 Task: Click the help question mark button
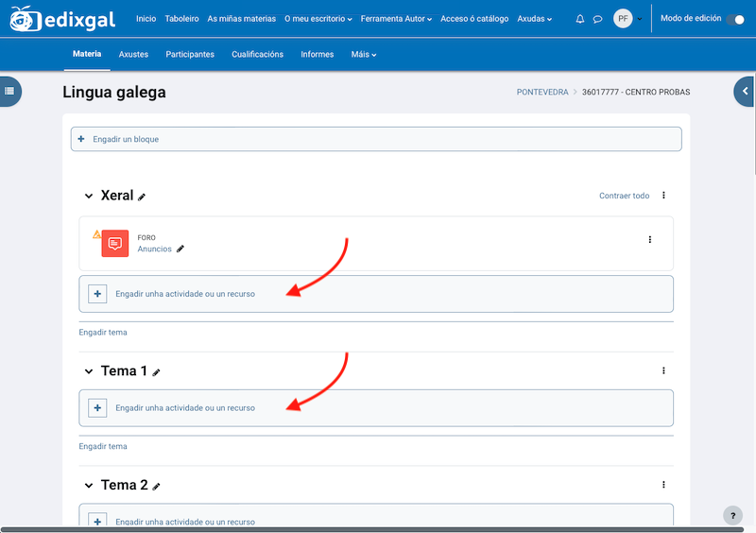point(732,515)
